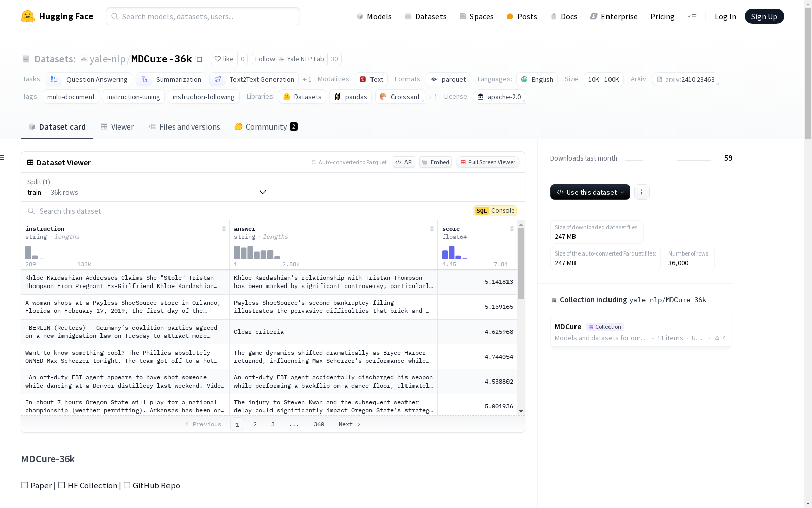Open the three-dot options button
The height and width of the screenshot is (508, 812).
[642, 192]
